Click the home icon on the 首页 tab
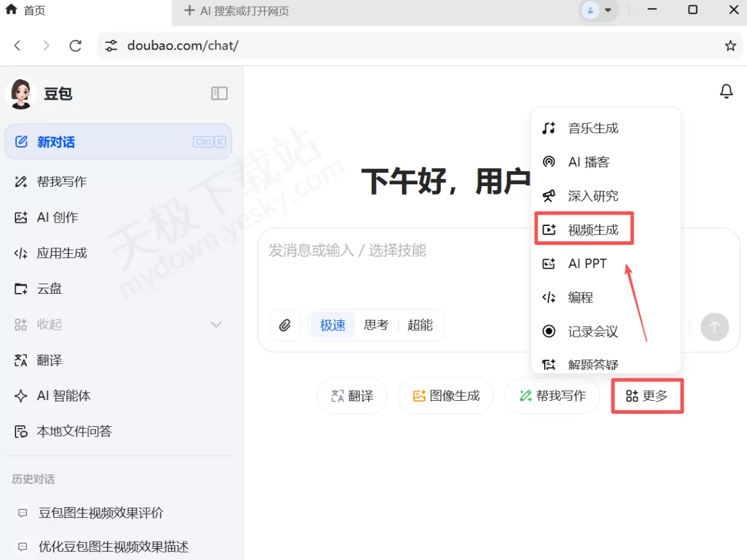The image size is (747, 560). point(11,10)
